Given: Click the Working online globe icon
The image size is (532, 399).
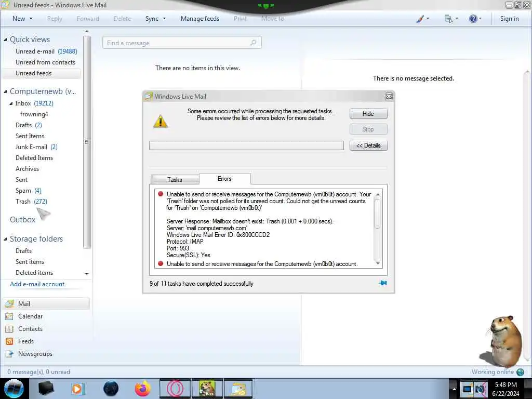Looking at the screenshot, I should coord(521,372).
